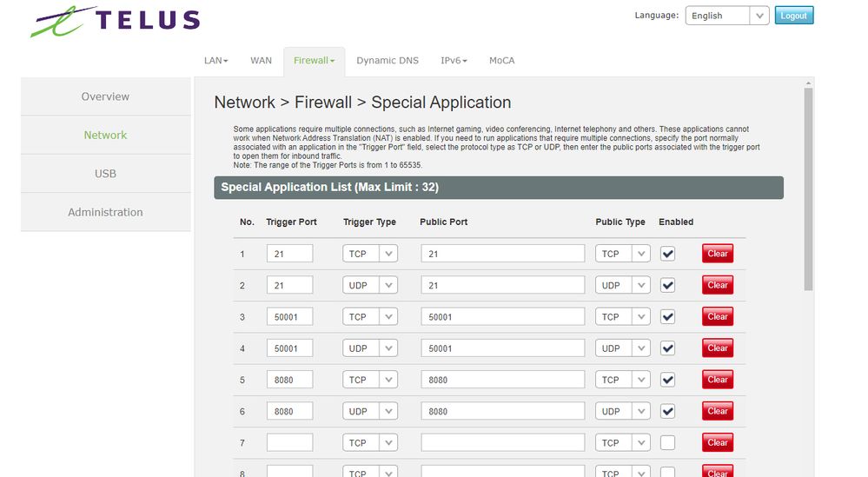Focus the row 3 Trigger Port field

[289, 317]
